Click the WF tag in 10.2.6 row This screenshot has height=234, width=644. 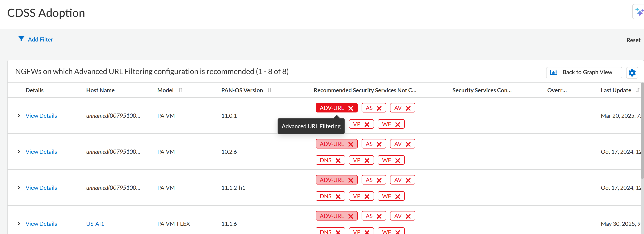pos(386,160)
